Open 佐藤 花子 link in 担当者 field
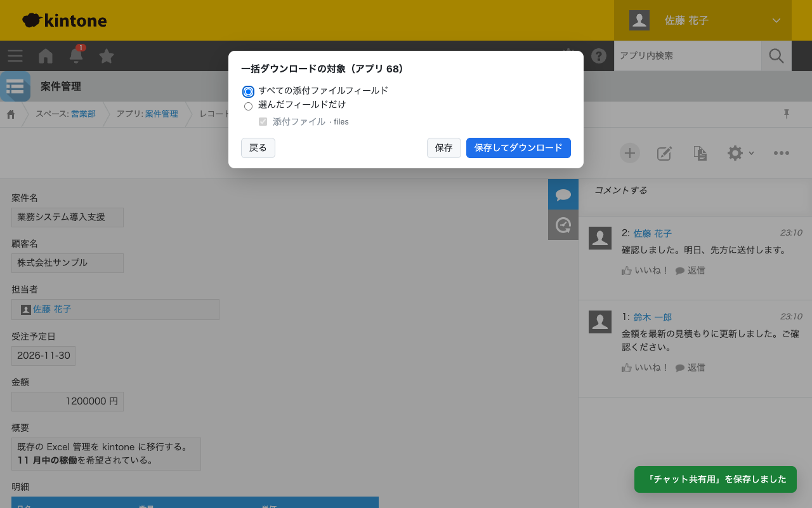The width and height of the screenshot is (812, 508). point(52,309)
